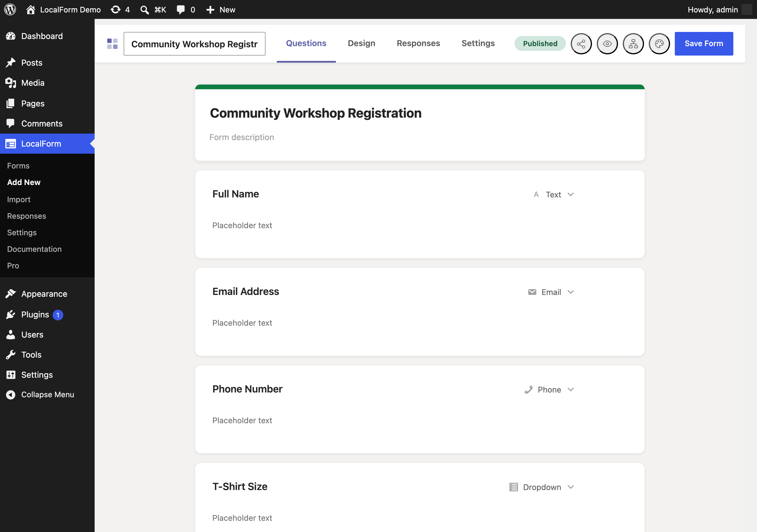The height and width of the screenshot is (532, 757).
Task: Click the share form icon button
Action: (x=581, y=43)
